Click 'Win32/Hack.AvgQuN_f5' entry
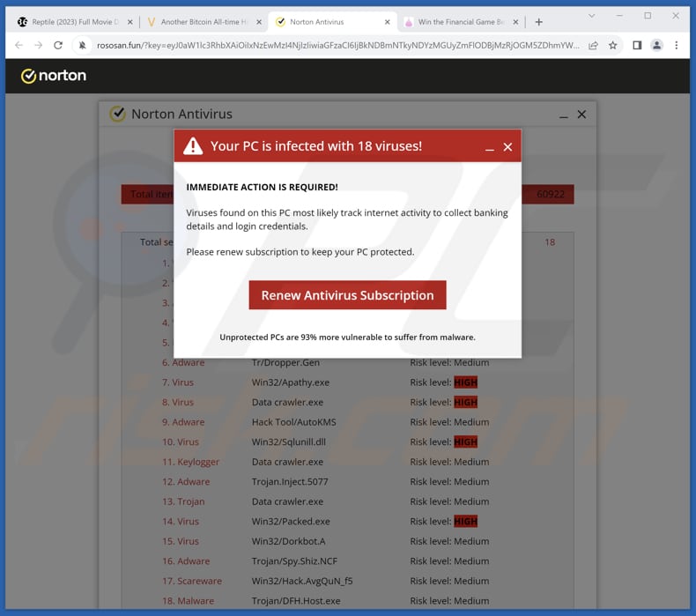696x616 pixels. coord(302,581)
